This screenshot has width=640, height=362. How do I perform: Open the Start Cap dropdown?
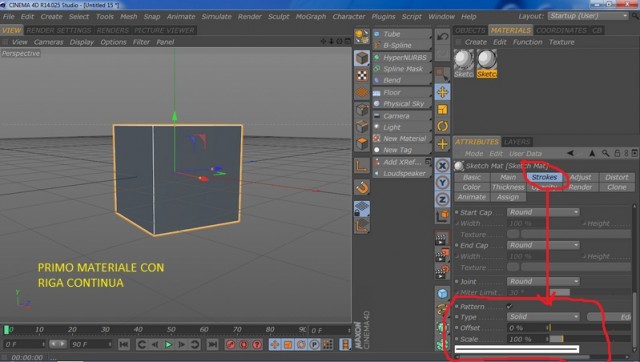[x=543, y=212]
